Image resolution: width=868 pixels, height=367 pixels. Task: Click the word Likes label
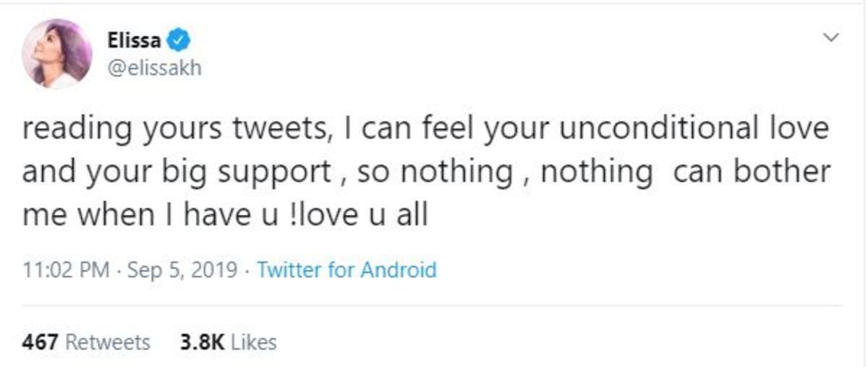tap(255, 342)
